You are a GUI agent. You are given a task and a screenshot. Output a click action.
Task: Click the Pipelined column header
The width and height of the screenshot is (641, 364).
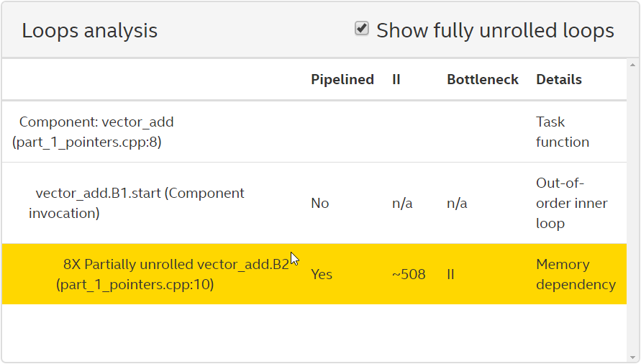click(342, 80)
